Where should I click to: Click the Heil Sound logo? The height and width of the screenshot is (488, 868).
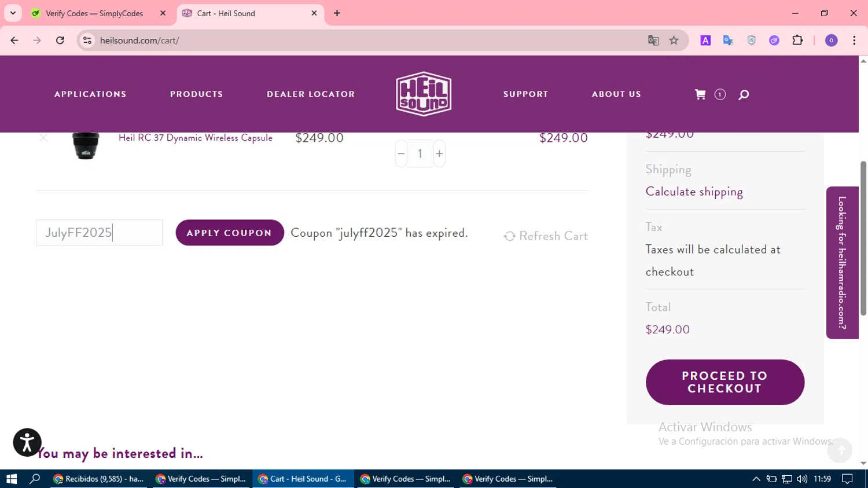pyautogui.click(x=424, y=94)
